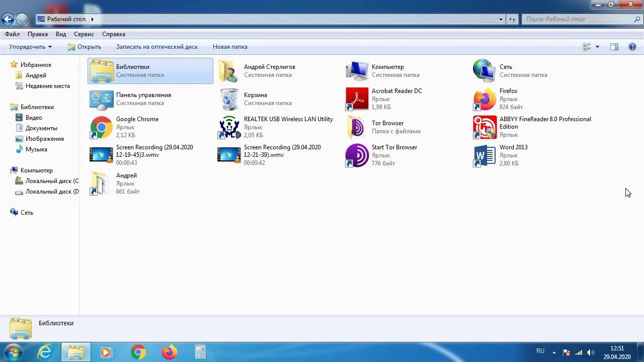Toggle the preview pane button
The height and width of the screenshot is (362, 644).
click(614, 47)
